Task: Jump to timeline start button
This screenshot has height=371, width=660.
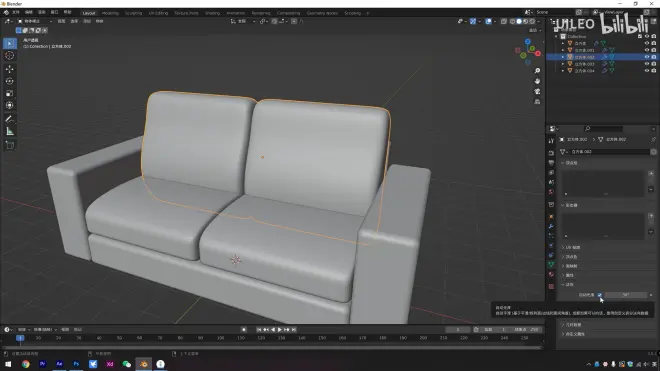Action: [x=259, y=330]
